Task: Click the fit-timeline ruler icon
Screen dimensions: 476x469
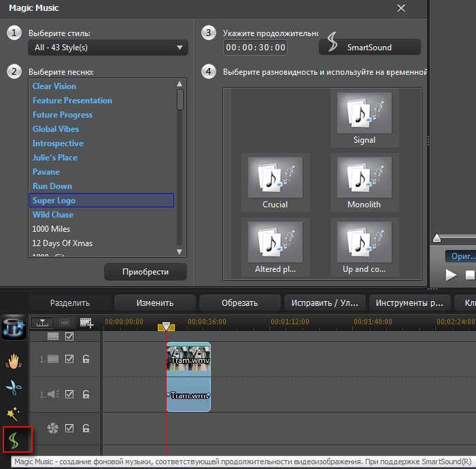Action: [42, 323]
